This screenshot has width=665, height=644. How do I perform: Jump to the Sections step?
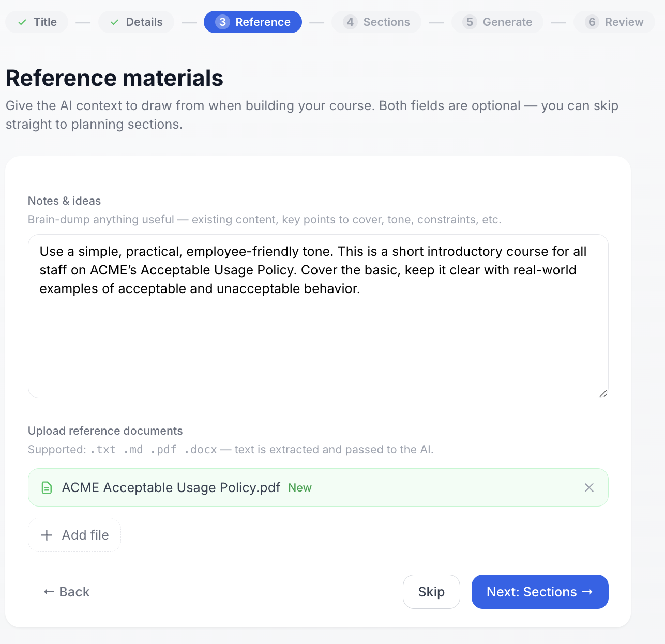tap(376, 22)
